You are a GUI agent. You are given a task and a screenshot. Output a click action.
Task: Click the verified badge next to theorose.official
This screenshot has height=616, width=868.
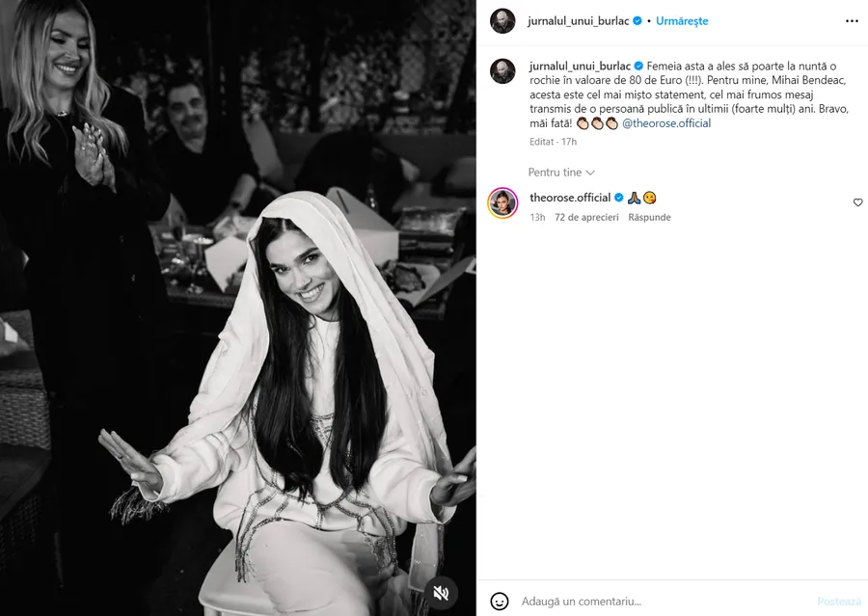619,198
